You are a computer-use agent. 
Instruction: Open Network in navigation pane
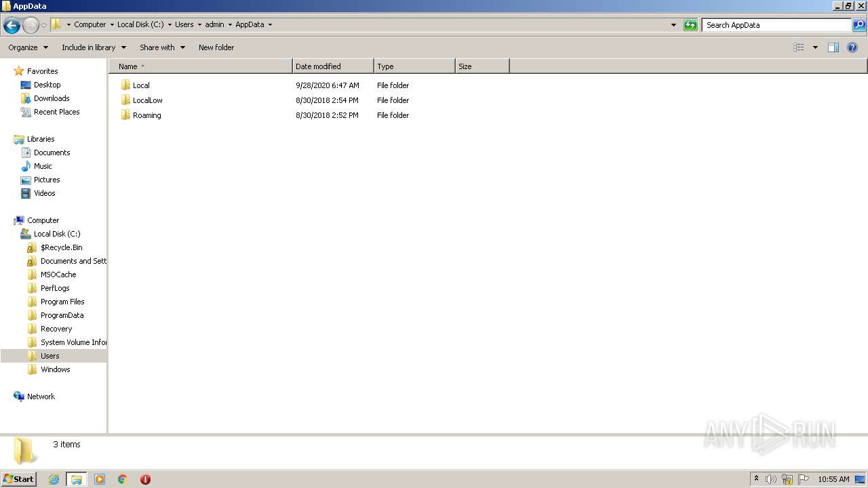(x=41, y=396)
